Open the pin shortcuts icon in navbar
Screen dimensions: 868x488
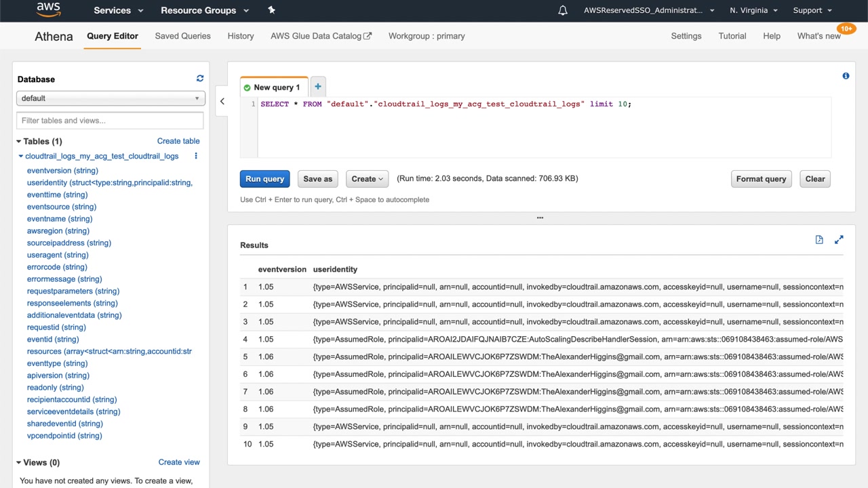pyautogui.click(x=271, y=10)
